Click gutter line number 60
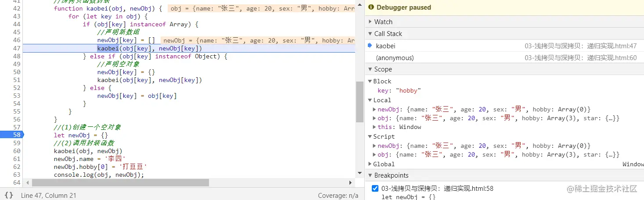This screenshot has width=644, height=200. [x=17, y=151]
